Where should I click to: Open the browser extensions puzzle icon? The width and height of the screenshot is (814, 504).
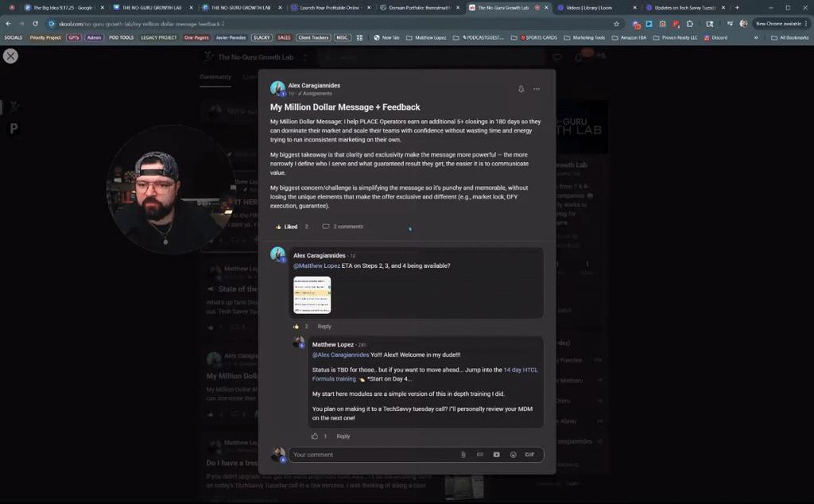click(690, 24)
